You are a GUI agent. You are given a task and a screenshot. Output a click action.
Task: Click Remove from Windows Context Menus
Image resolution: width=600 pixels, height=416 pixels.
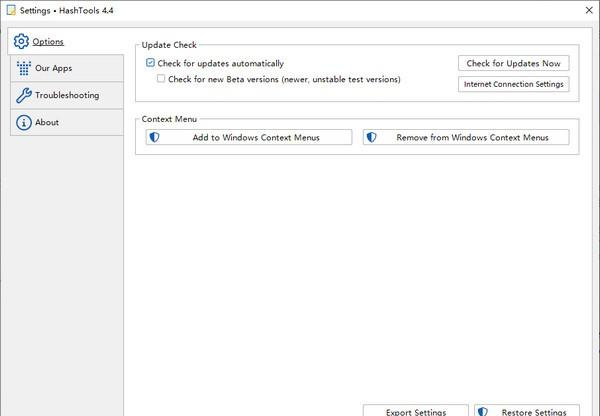[466, 137]
